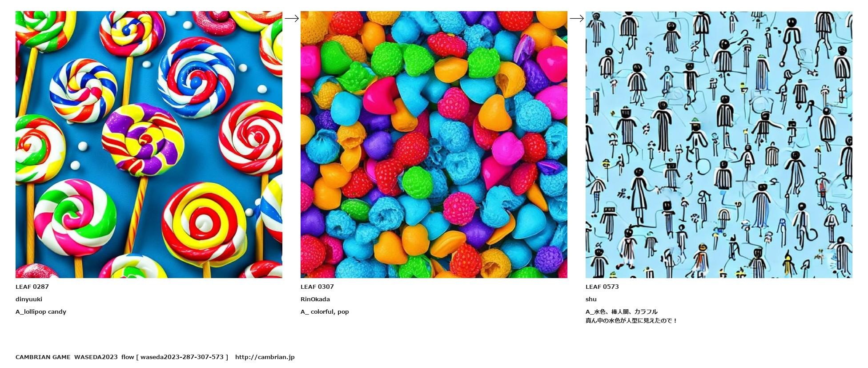
Task: Click the LEAF 0287 label
Action: [32, 287]
